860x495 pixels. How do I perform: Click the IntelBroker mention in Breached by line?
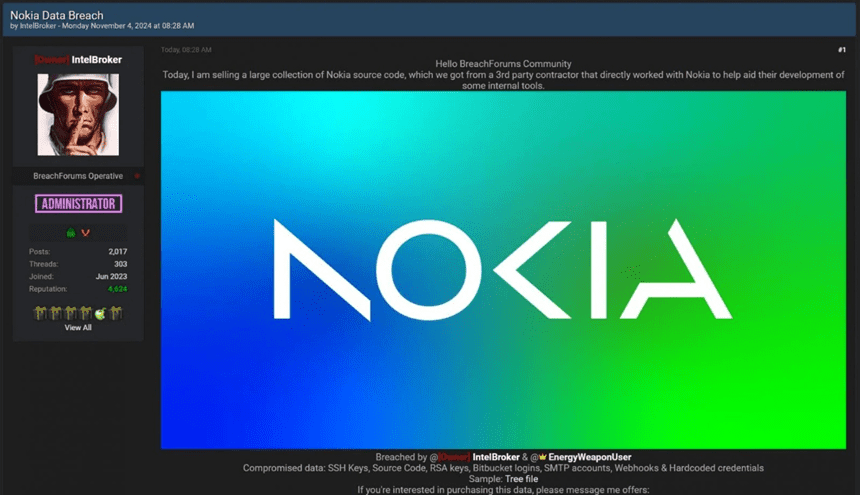tap(494, 457)
